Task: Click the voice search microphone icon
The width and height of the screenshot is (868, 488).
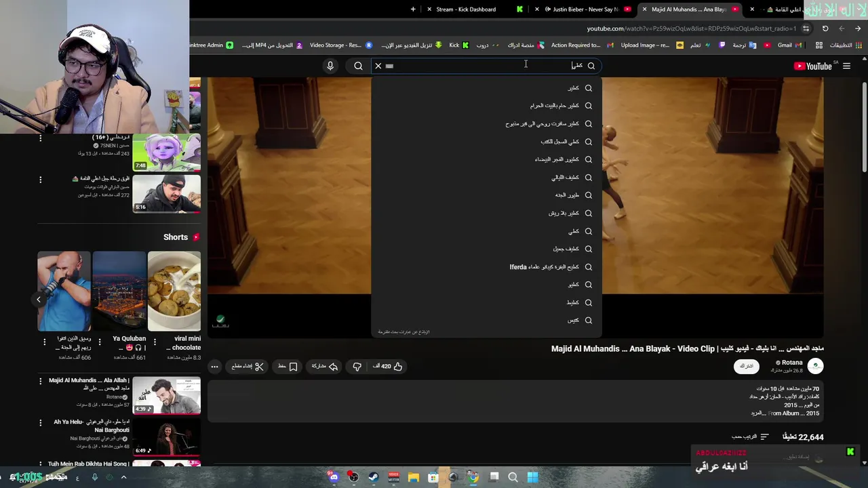Action: (x=330, y=66)
